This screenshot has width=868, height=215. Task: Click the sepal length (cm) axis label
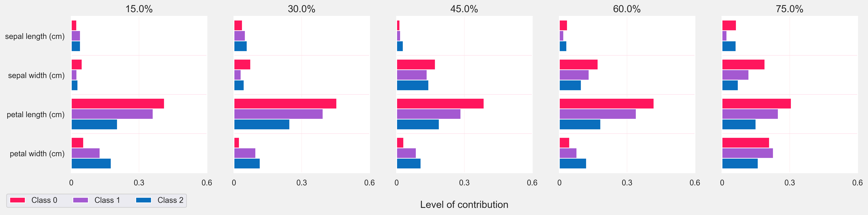[x=35, y=36]
